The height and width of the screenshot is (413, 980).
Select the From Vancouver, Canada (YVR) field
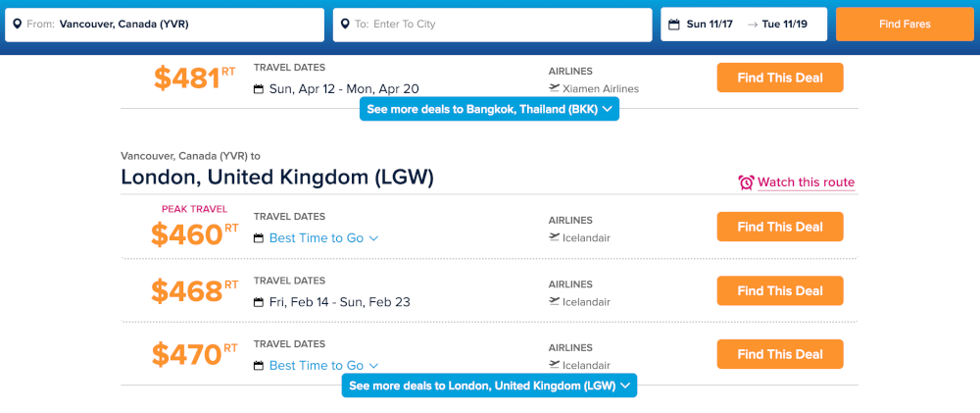(165, 25)
